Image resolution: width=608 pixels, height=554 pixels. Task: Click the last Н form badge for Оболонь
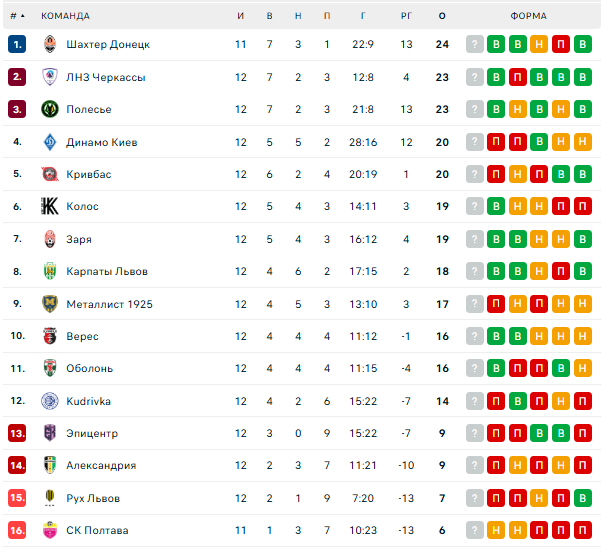(583, 368)
